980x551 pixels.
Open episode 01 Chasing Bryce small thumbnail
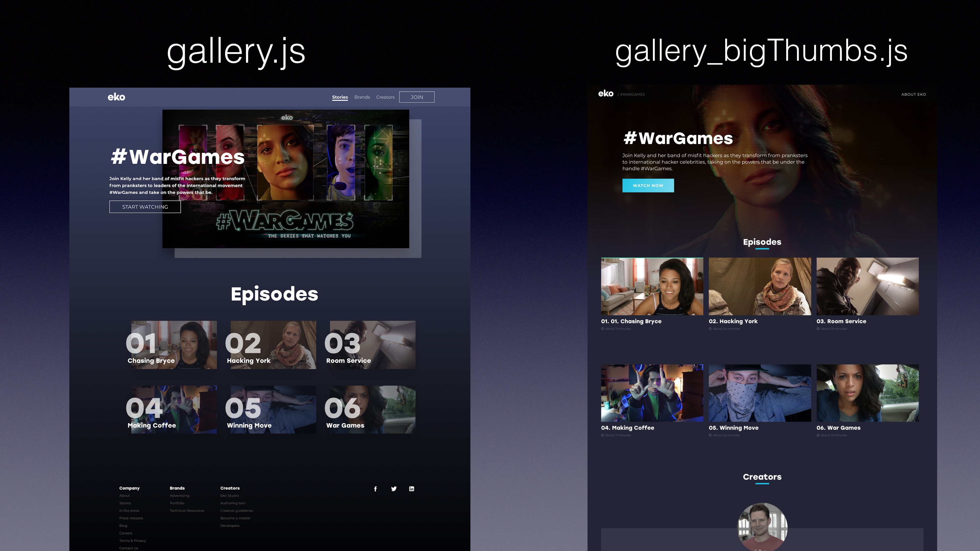174,345
